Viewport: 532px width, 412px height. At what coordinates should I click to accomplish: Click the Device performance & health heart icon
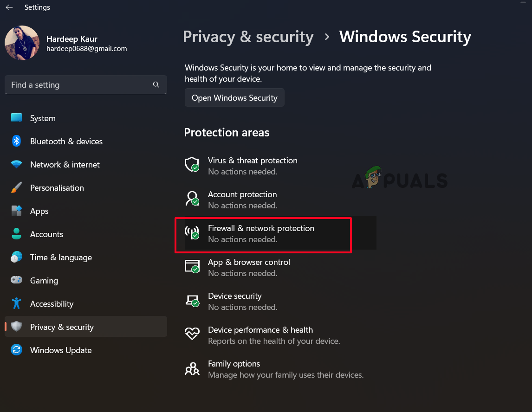[x=192, y=334]
